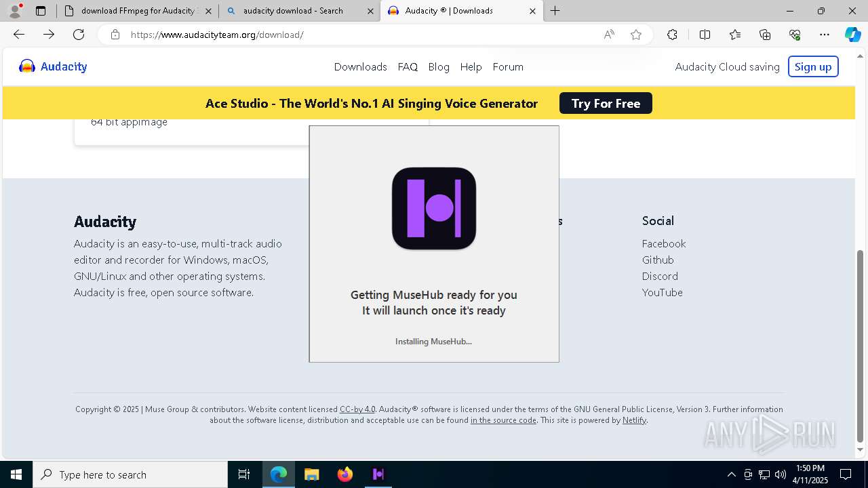Click the MuseHub installer logo
This screenshot has height=488, width=868.
click(434, 208)
